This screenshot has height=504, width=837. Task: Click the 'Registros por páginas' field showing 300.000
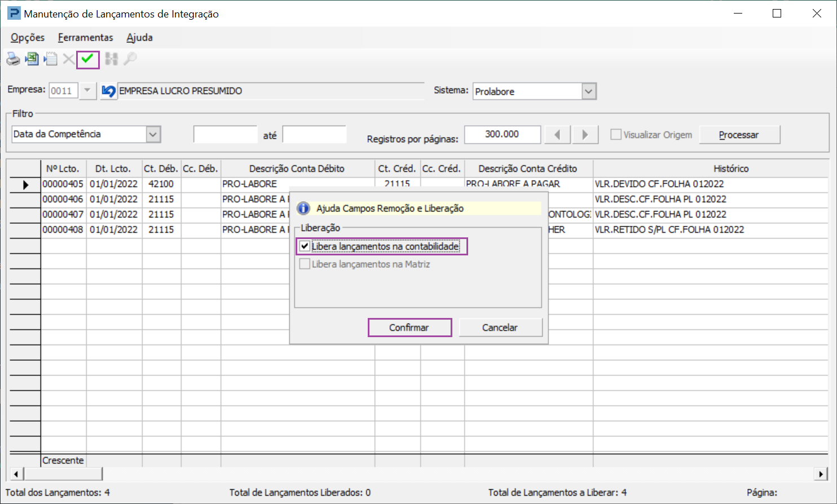[x=502, y=134]
